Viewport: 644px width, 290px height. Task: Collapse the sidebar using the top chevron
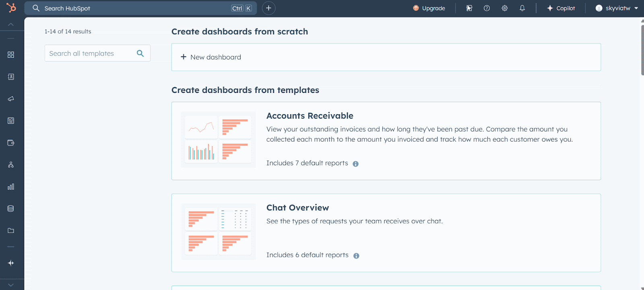tap(12, 24)
